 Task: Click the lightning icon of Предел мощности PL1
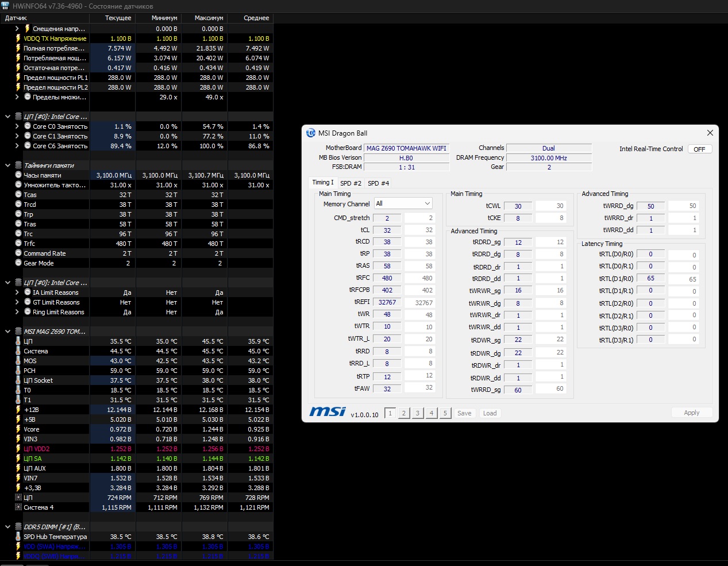click(18, 78)
